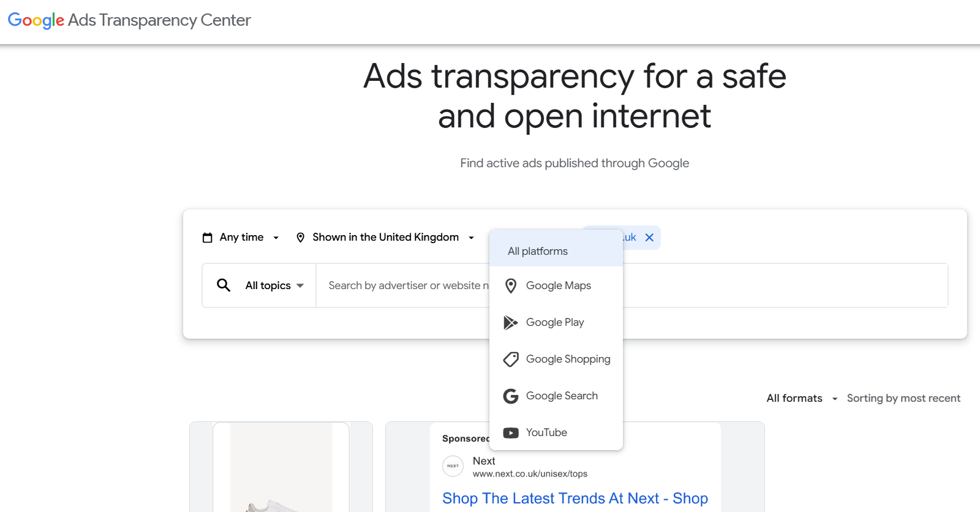Viewport: 980px width, 512px height.
Task: Select All platforms from the menu
Action: [538, 251]
